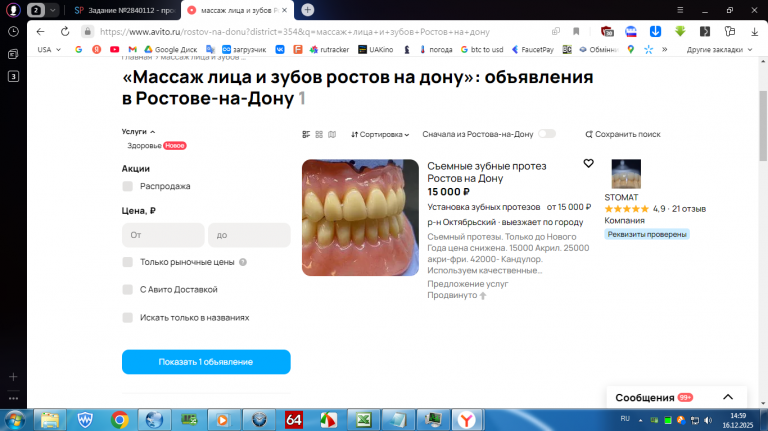Click the STOMAT seller avatar image
This screenshot has height=431, width=768.
click(626, 174)
